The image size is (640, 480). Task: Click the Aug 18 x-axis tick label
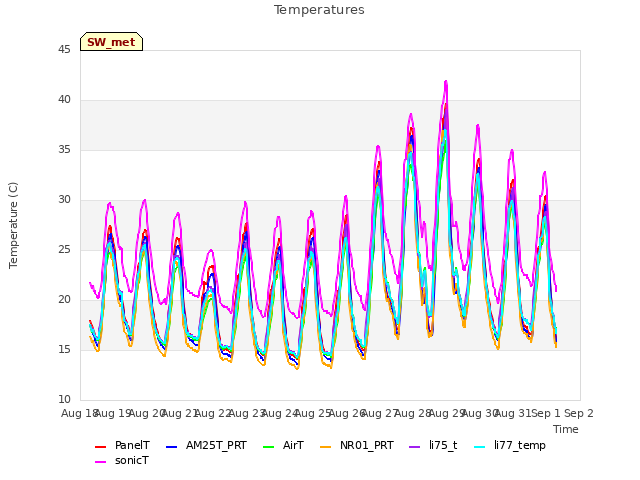tap(80, 413)
